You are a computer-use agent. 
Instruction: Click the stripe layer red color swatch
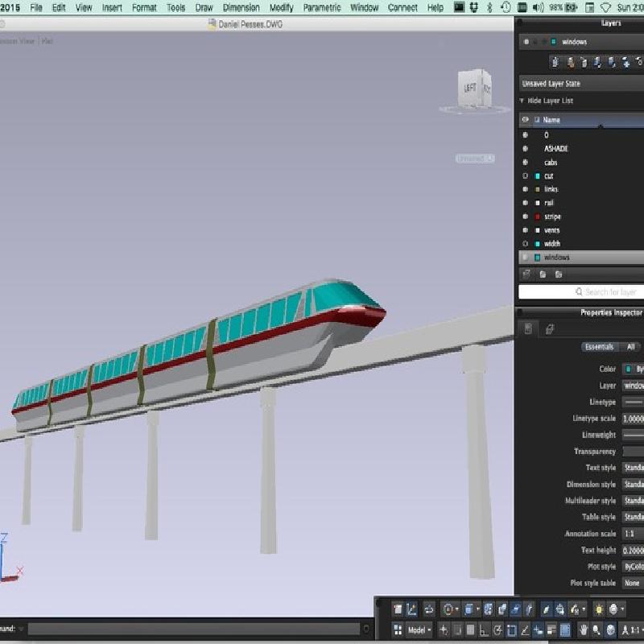537,217
